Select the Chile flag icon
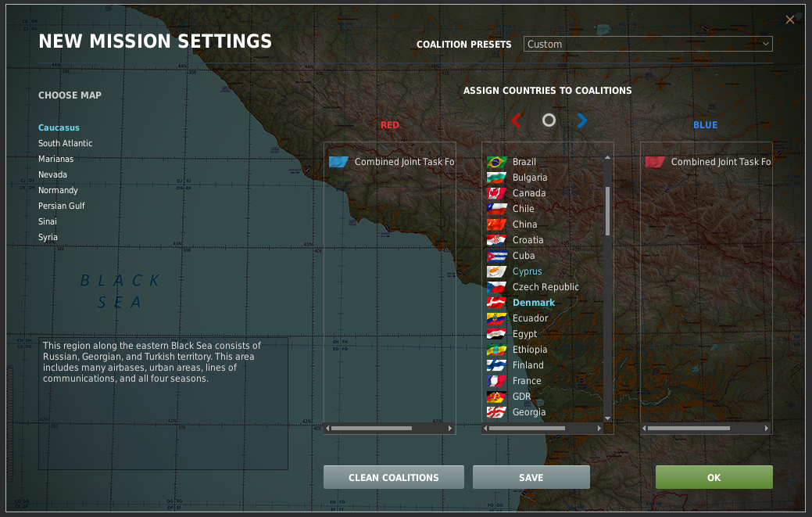This screenshot has width=812, height=517. click(496, 209)
